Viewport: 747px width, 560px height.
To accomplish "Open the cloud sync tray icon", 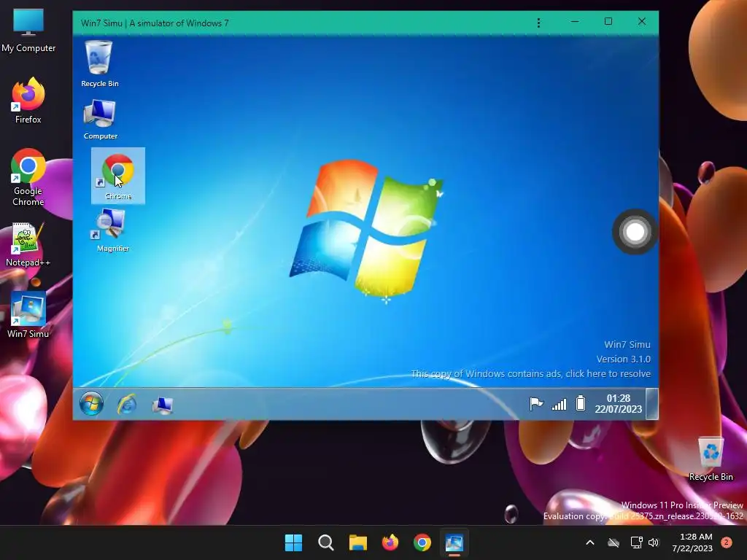I will 614,542.
